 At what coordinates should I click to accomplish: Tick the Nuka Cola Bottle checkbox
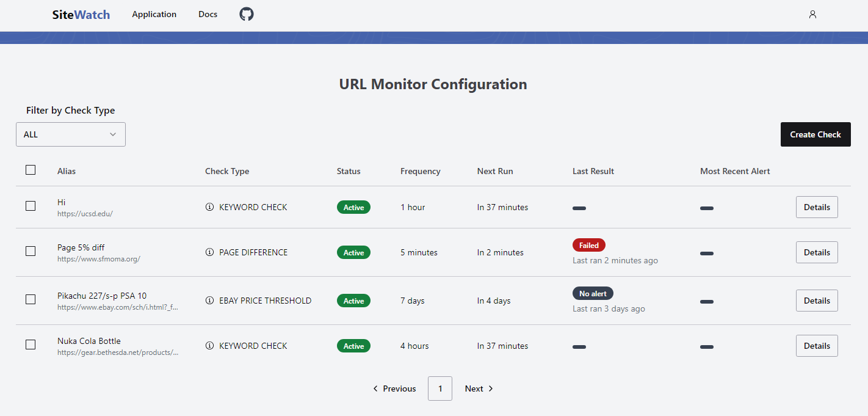point(31,345)
